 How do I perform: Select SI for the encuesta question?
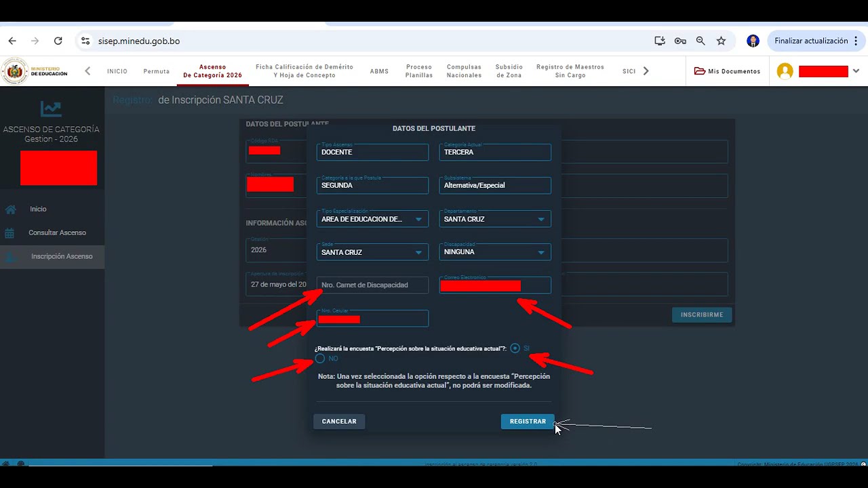point(515,348)
